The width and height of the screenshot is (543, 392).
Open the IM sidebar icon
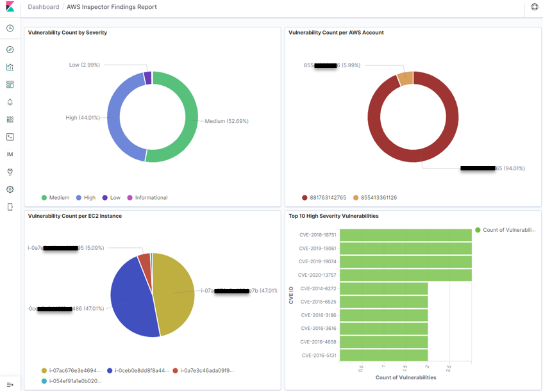click(x=10, y=154)
